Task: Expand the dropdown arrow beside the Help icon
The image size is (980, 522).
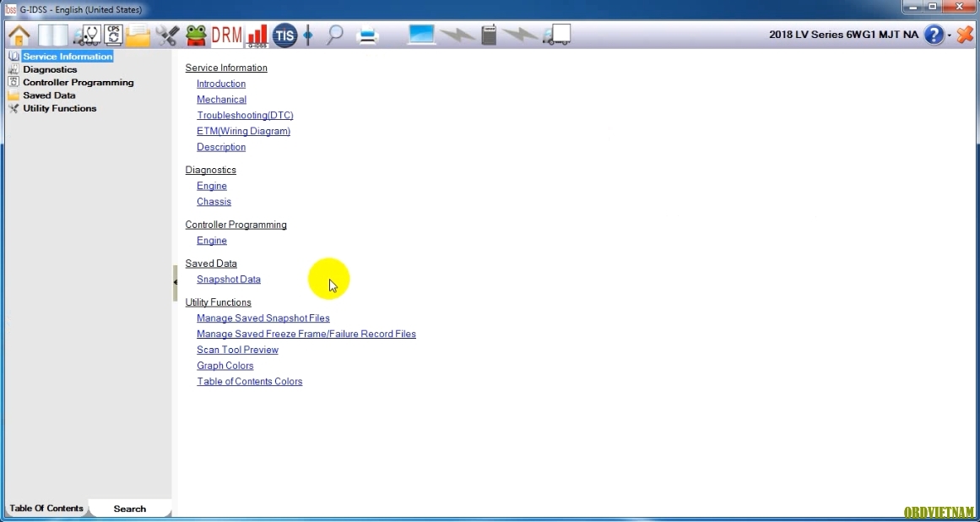Action: (949, 35)
